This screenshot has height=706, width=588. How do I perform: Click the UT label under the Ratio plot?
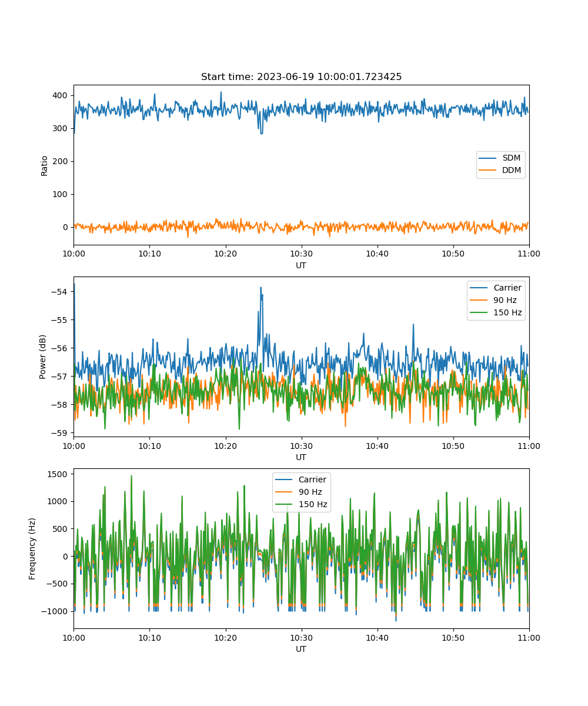pyautogui.click(x=301, y=265)
